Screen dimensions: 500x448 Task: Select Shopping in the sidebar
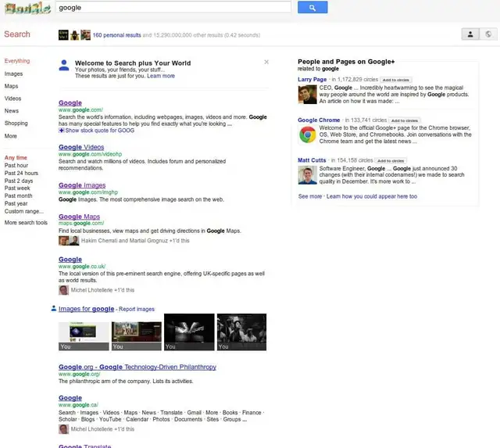click(16, 124)
